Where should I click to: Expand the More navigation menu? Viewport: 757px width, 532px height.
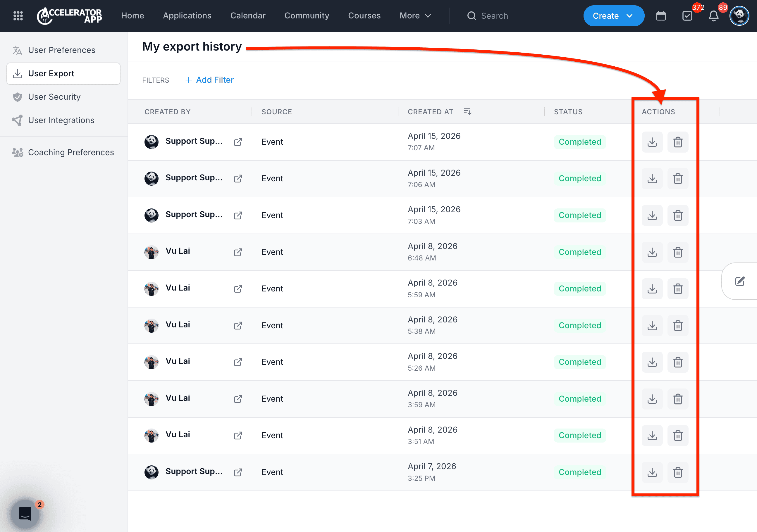click(415, 15)
